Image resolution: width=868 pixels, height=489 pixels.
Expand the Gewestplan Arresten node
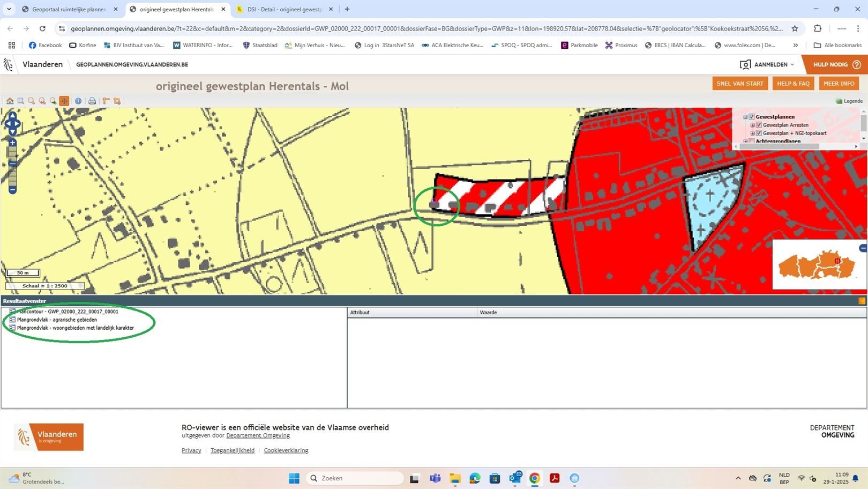coord(752,125)
